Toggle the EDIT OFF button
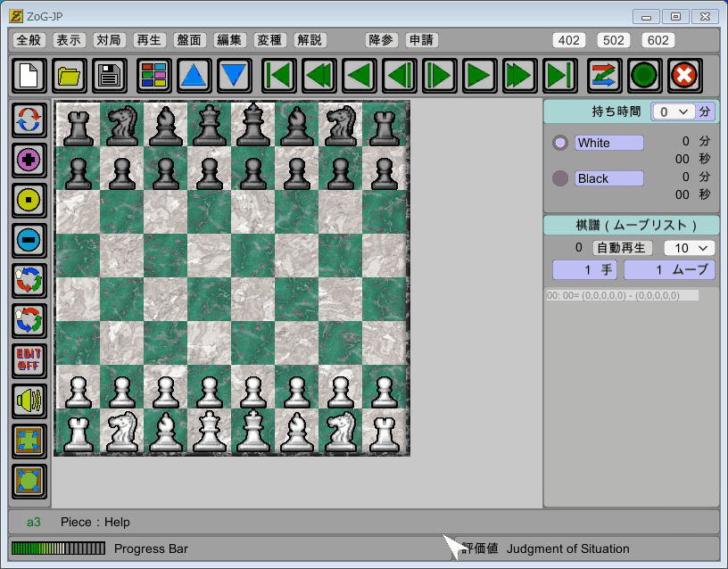728x569 pixels. coord(29,360)
